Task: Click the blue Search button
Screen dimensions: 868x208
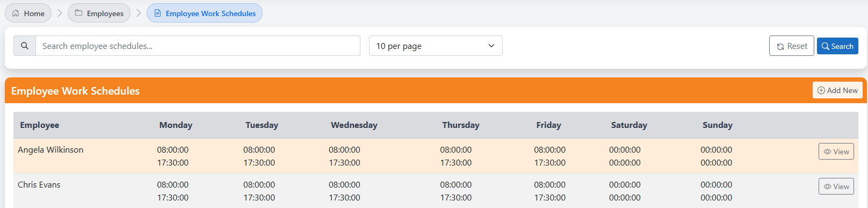Action: pyautogui.click(x=837, y=46)
